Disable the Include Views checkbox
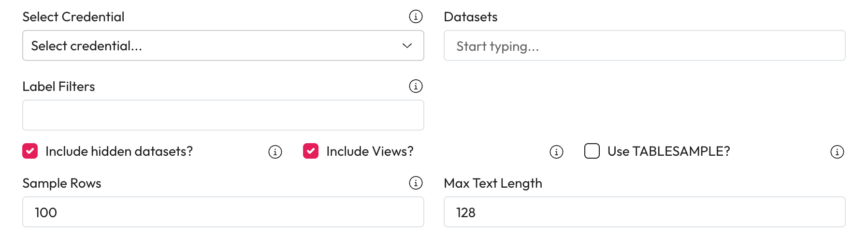Screen dimensions: 868x237 (311, 151)
